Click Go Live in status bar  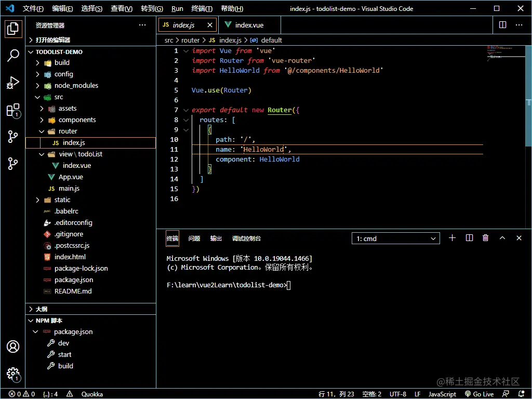pyautogui.click(x=478, y=394)
